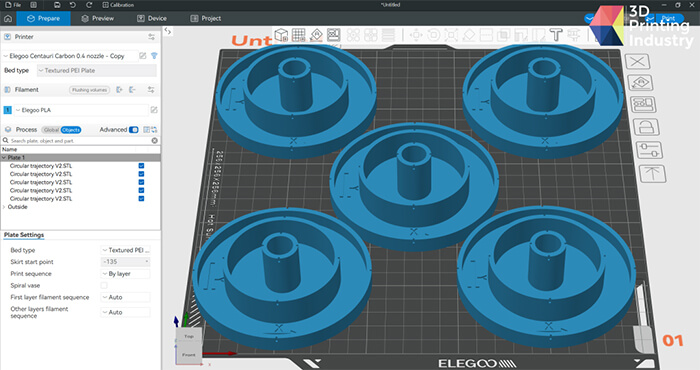
Task: Click the printer network connection icon
Action: click(x=154, y=56)
